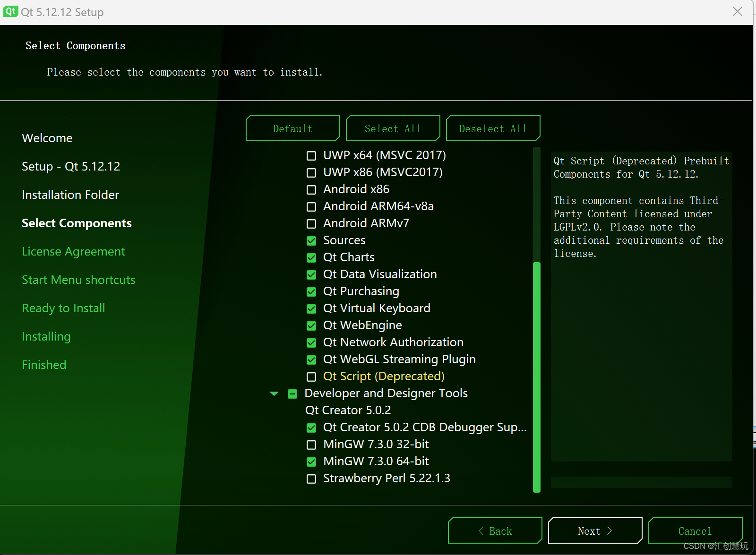Select the Qt Script (Deprecated) row label

pyautogui.click(x=384, y=376)
